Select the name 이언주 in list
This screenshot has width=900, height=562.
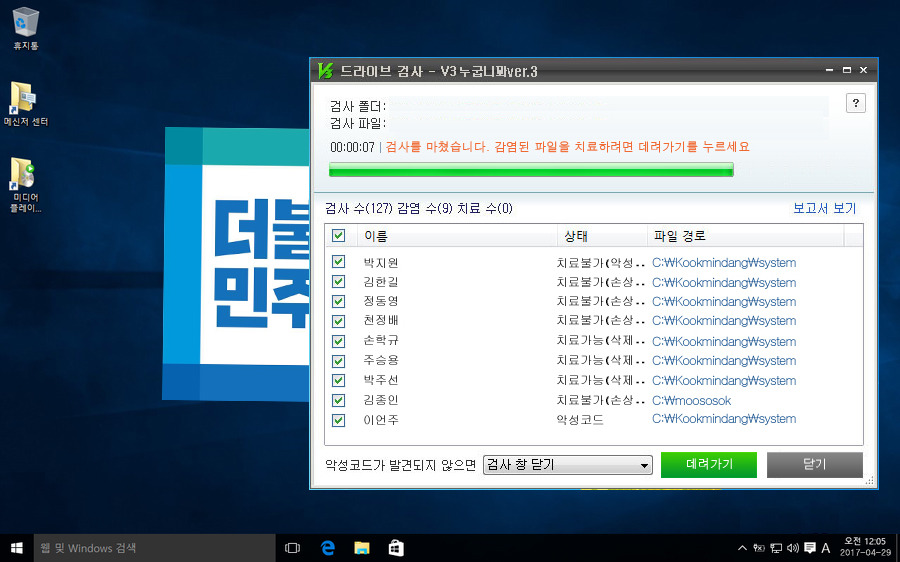tap(381, 420)
